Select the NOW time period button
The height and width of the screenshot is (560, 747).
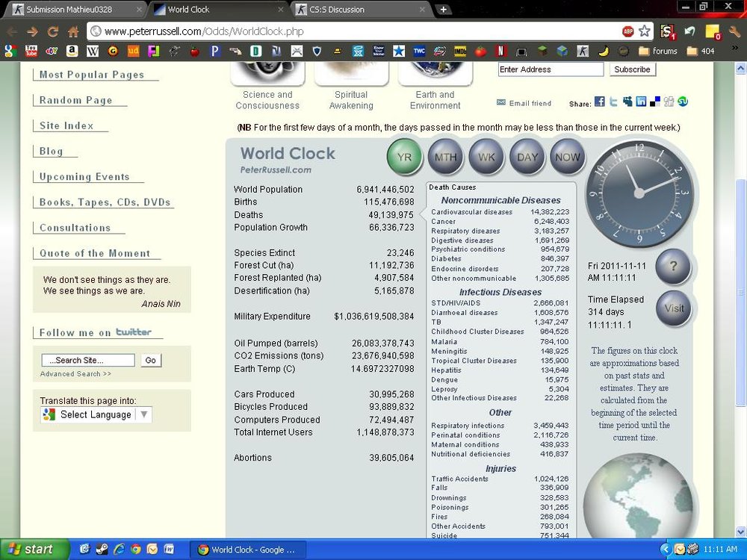coord(568,157)
